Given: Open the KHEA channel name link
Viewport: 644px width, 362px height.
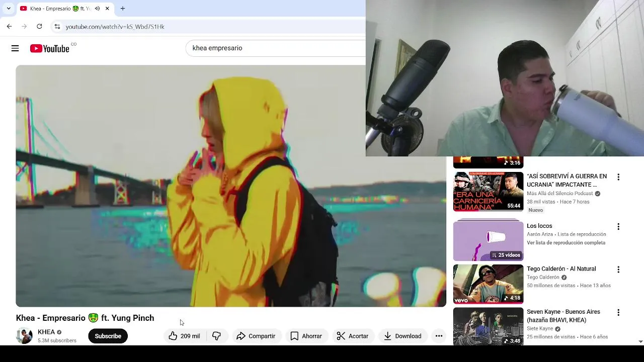Looking at the screenshot, I should point(46,332).
